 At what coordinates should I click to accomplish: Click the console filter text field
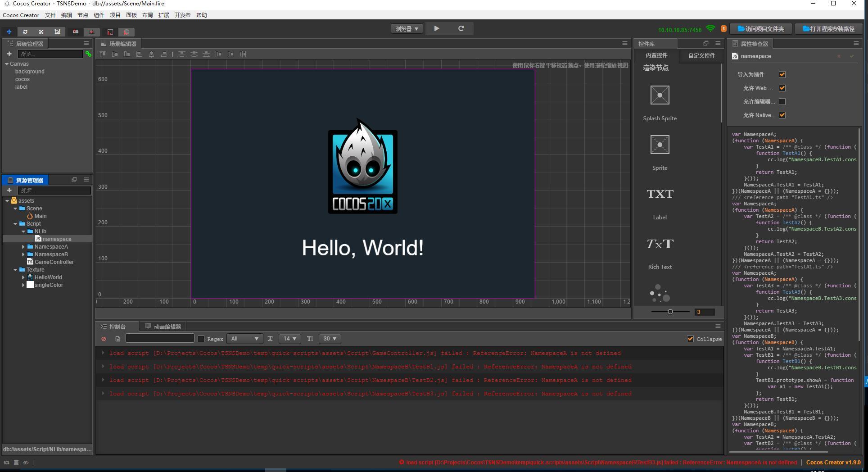click(x=160, y=338)
